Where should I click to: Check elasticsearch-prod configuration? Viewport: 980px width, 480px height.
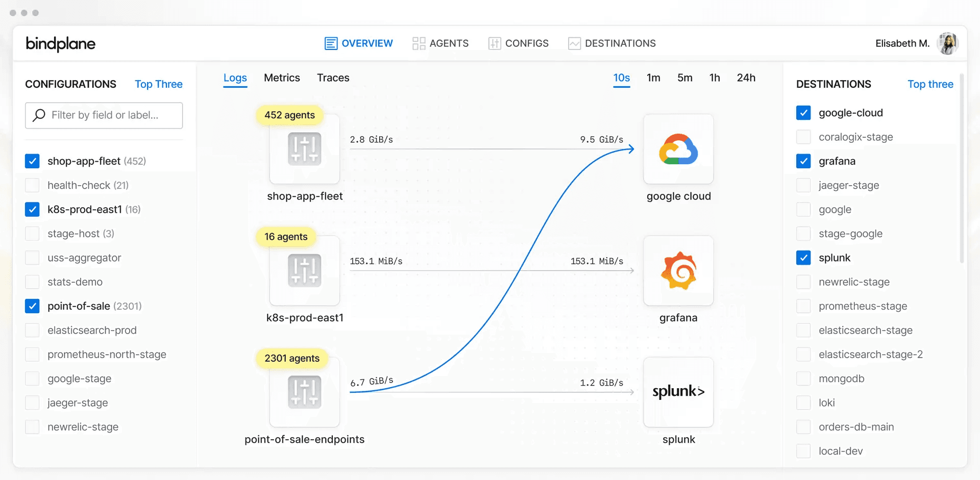(32, 330)
